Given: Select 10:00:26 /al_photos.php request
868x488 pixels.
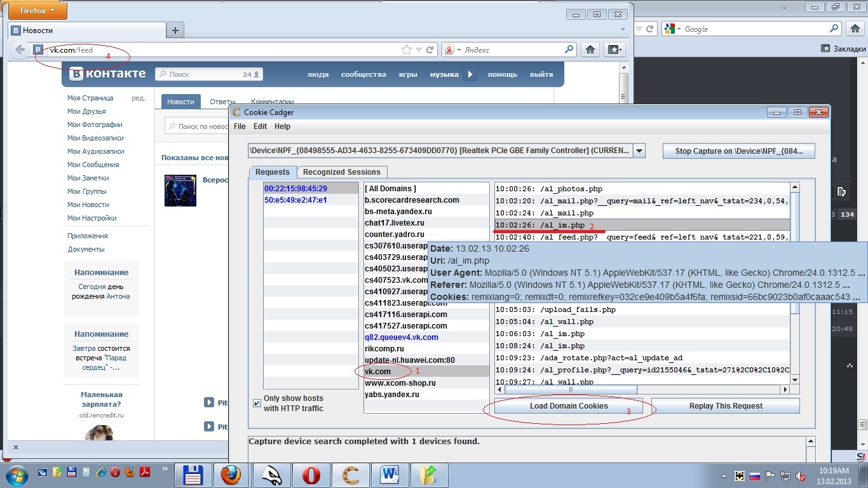Looking at the screenshot, I should point(642,189).
